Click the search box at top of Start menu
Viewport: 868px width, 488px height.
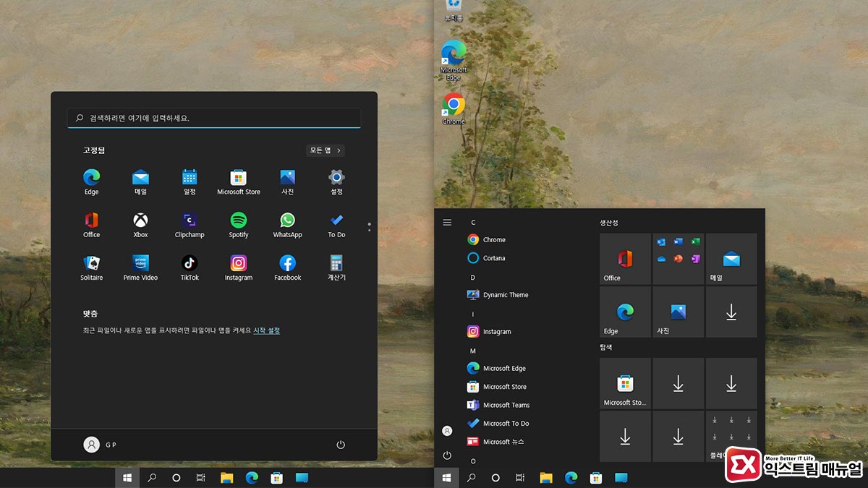(214, 118)
